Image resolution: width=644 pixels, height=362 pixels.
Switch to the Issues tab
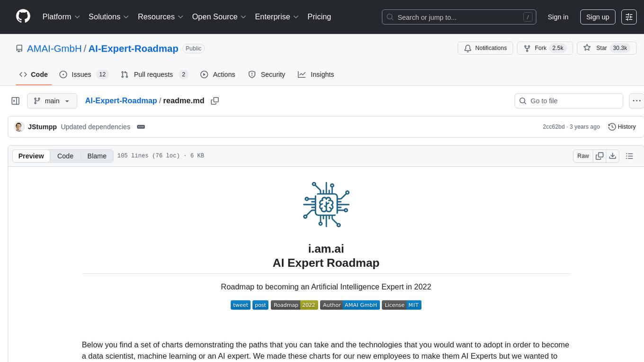tap(84, 74)
